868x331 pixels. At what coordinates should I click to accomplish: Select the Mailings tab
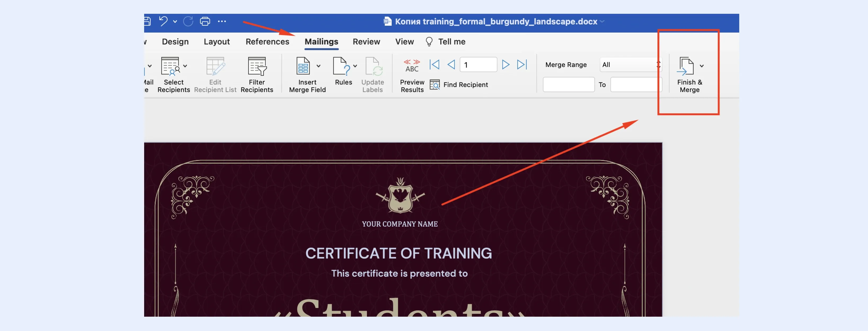click(321, 41)
